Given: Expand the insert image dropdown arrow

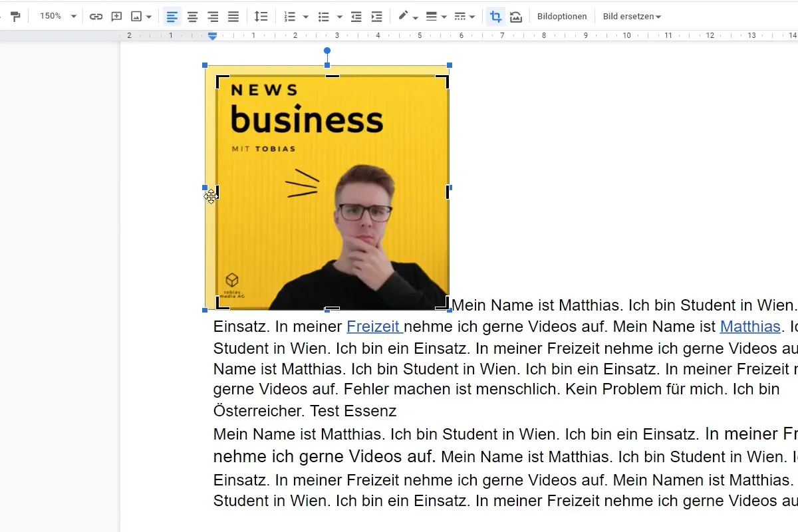Looking at the screenshot, I should click(149, 17).
